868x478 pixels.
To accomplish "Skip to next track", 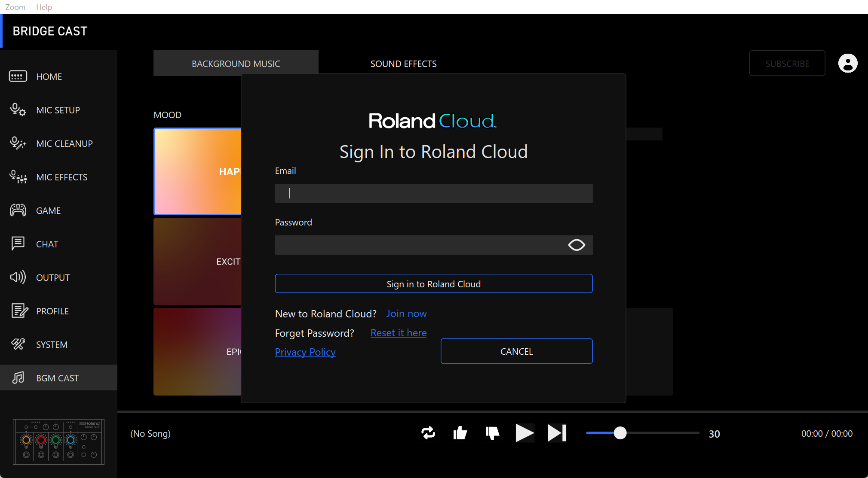I will [x=557, y=433].
